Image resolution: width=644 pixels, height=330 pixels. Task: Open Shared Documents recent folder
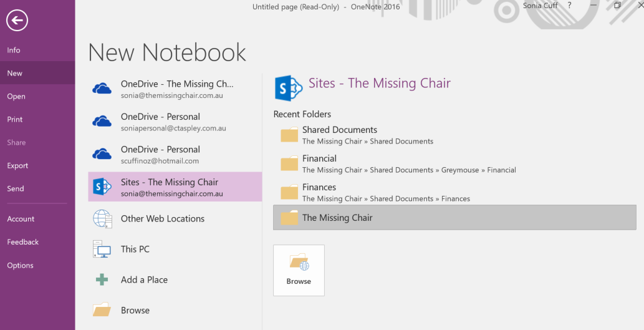(x=454, y=135)
